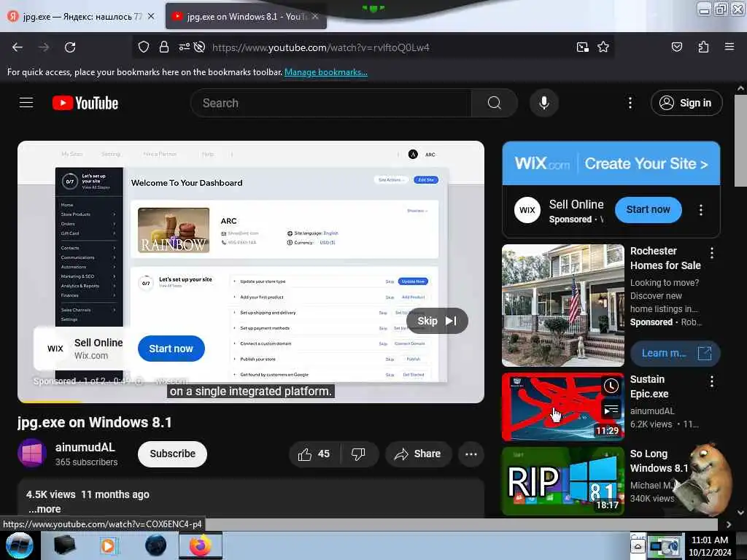Click the YouTube search magnifier button
This screenshot has height=560, width=747.
pos(494,103)
